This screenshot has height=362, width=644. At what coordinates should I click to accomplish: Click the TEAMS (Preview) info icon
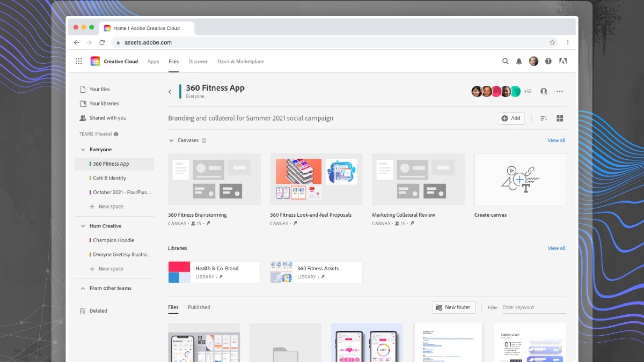tap(116, 134)
